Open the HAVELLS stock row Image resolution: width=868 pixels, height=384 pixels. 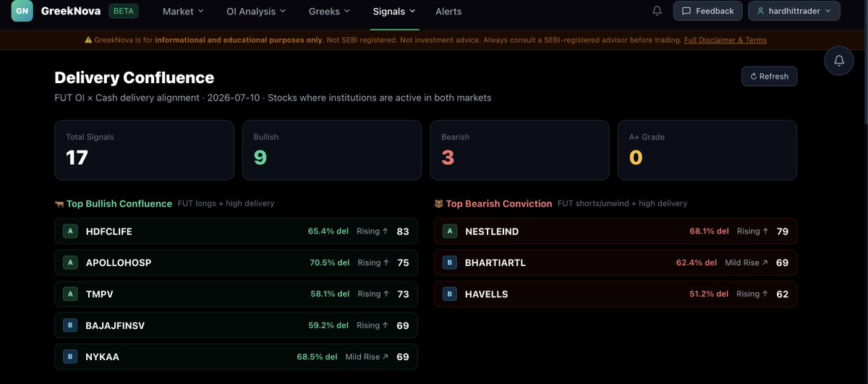(616, 294)
